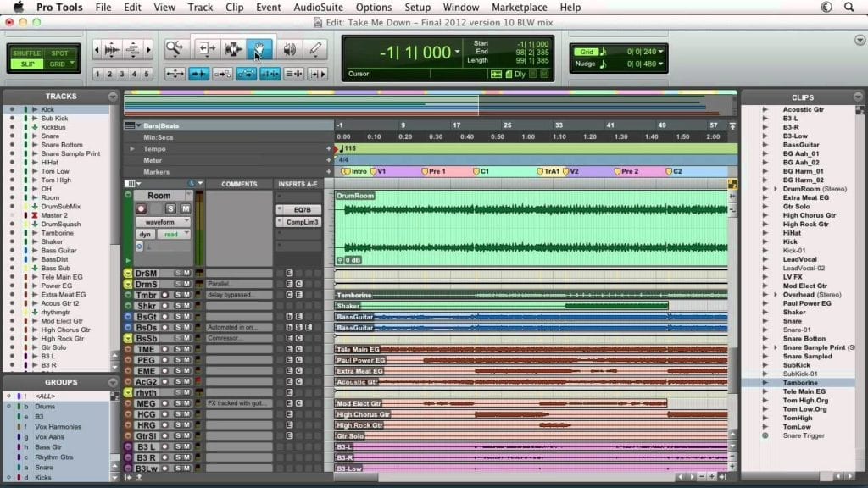Click the Room track name button
The image size is (868, 488).
(x=159, y=196)
